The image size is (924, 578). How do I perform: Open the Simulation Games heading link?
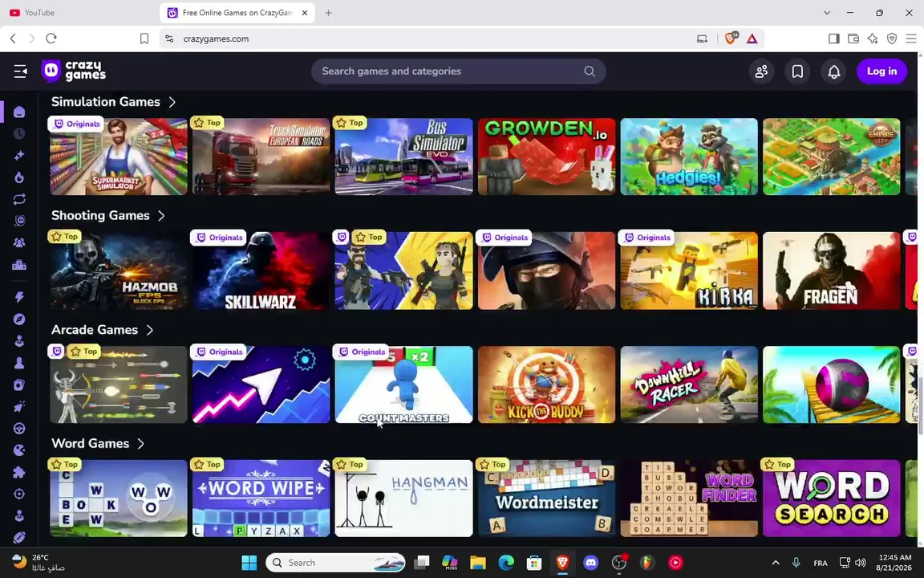click(106, 102)
